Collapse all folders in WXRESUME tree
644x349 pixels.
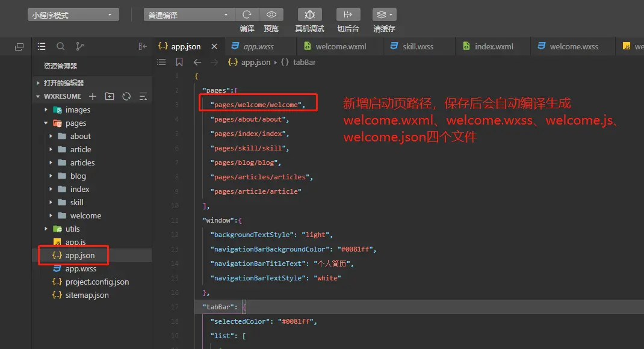pos(143,96)
